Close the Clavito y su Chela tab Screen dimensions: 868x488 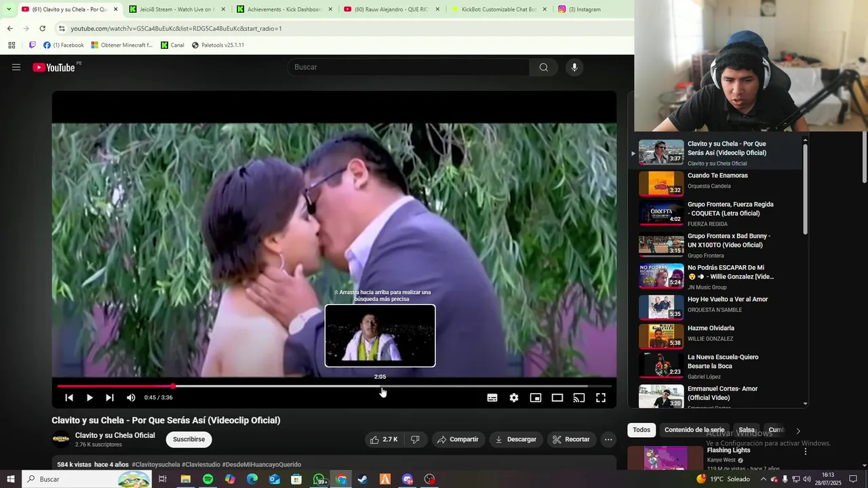pos(115,9)
